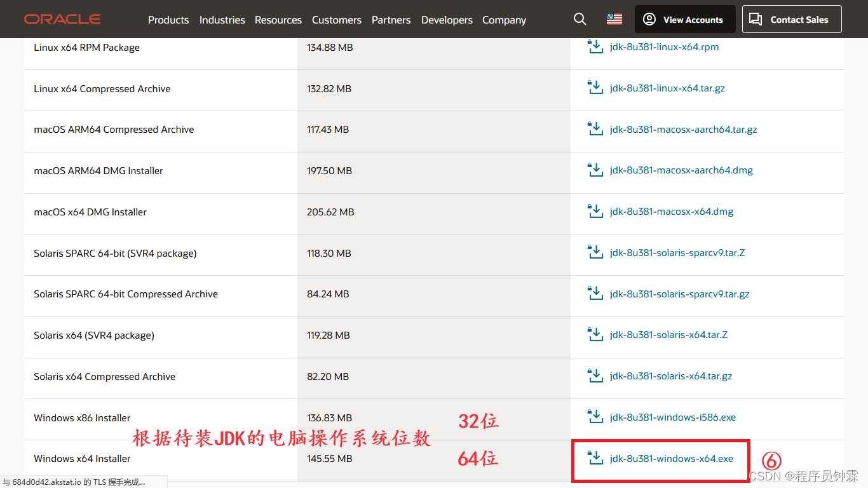The width and height of the screenshot is (868, 488).
Task: Download jdk-8u381-solaris-sparcv9.tar.Z link
Action: click(677, 253)
